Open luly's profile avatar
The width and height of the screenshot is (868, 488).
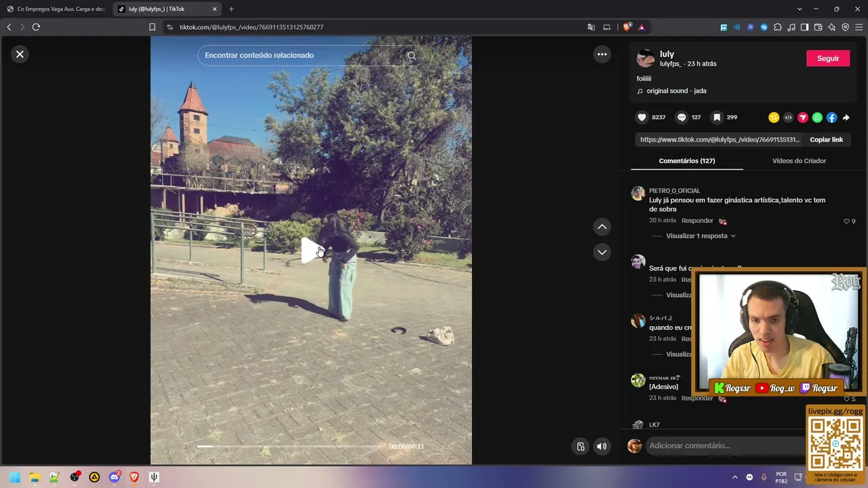click(x=646, y=58)
